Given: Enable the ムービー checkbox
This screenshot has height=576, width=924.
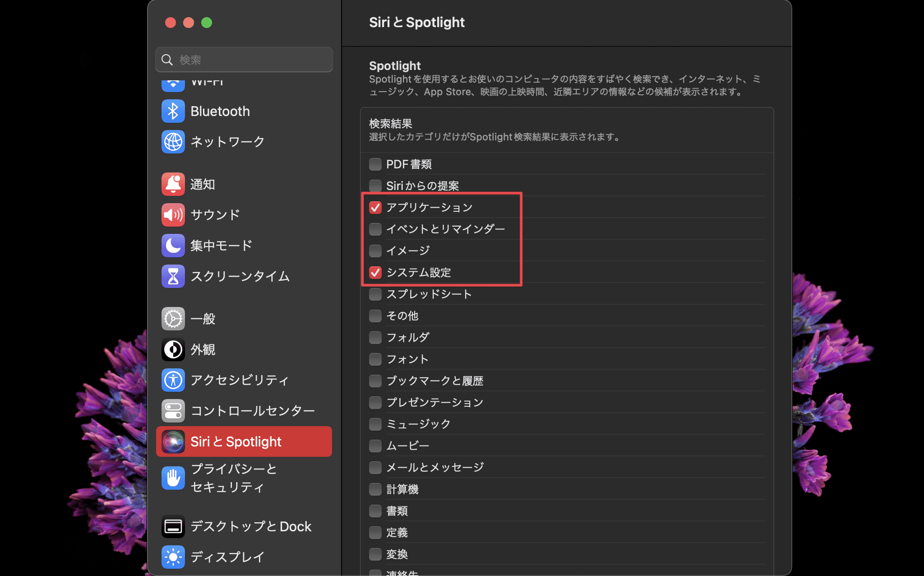Looking at the screenshot, I should tap(375, 446).
